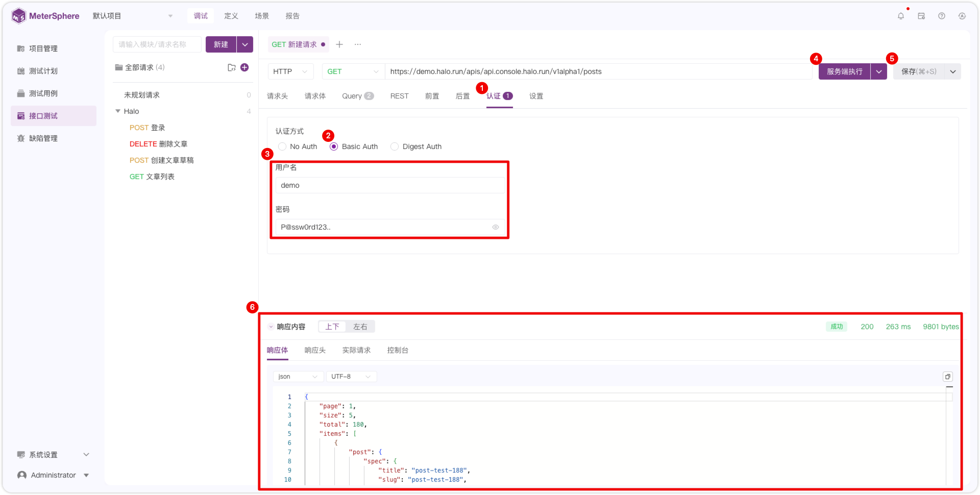
Task: Open the tab more options ellipsis
Action: pos(358,44)
